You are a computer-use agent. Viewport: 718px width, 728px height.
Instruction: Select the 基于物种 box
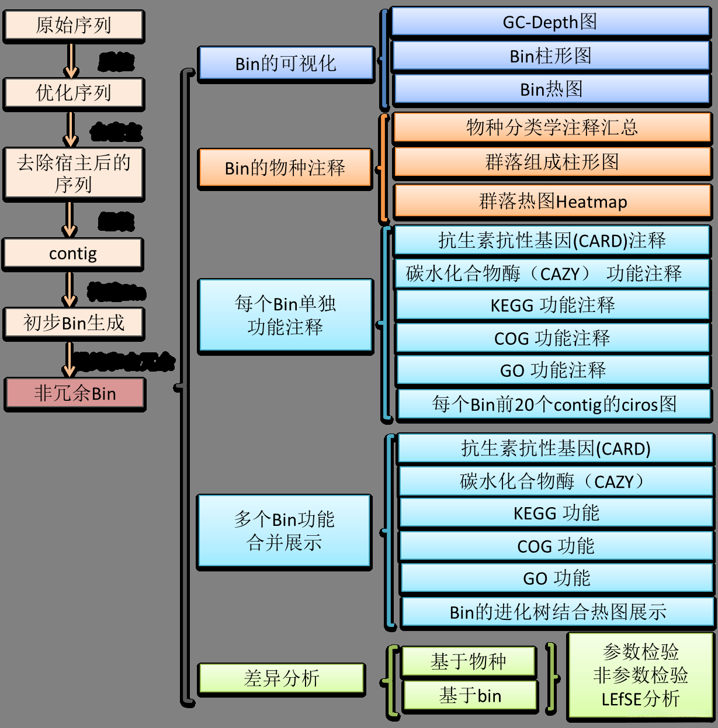(469, 661)
